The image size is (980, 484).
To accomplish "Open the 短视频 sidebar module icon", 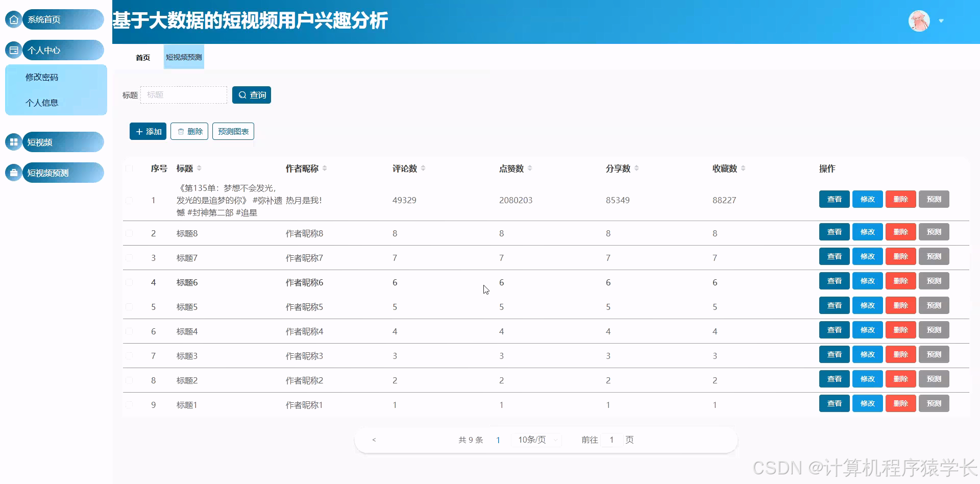I will 13,141.
